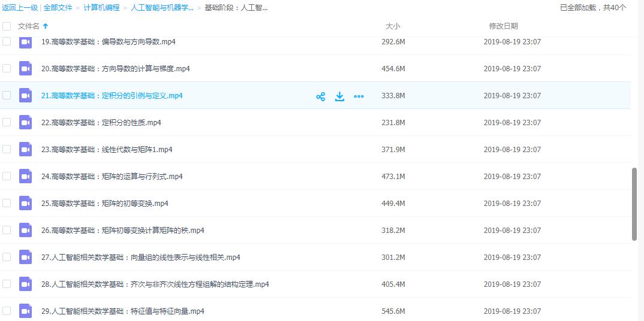Click video icon for file 27 向量组的线性表示
This screenshot has width=644, height=321.
tap(25, 258)
